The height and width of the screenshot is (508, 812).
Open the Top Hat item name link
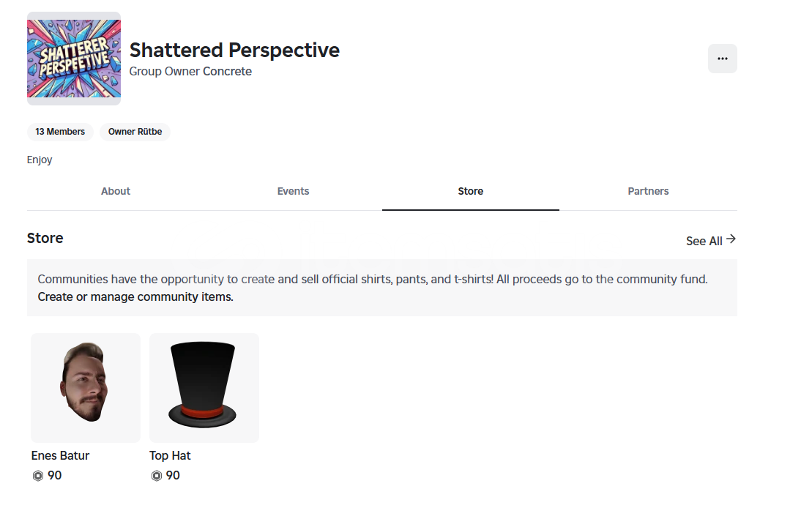170,455
